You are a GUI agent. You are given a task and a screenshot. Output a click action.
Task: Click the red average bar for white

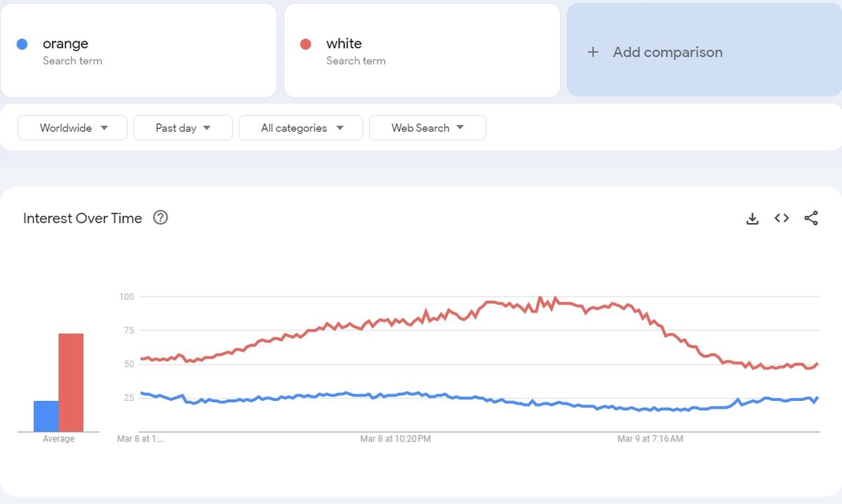(71, 383)
